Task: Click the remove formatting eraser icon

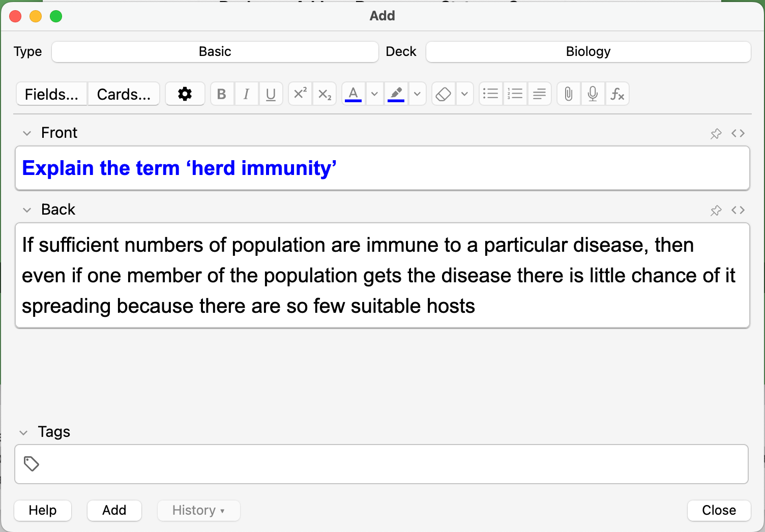Action: click(x=444, y=94)
